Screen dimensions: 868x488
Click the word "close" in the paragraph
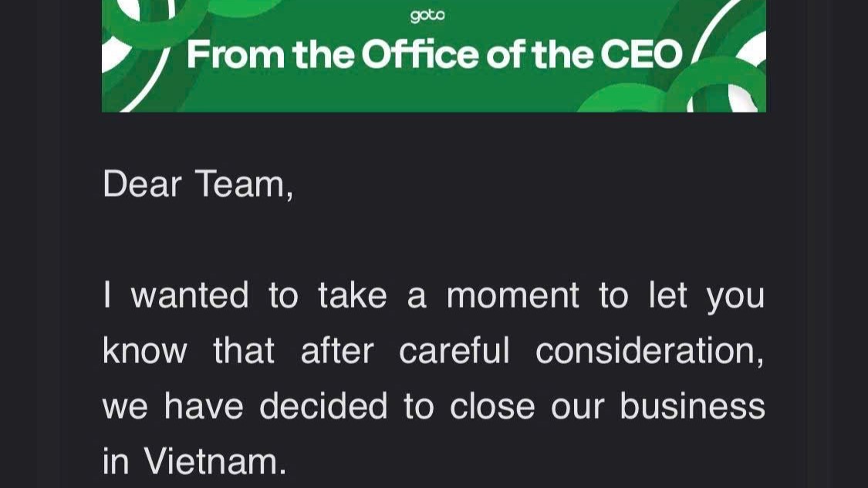tap(492, 406)
